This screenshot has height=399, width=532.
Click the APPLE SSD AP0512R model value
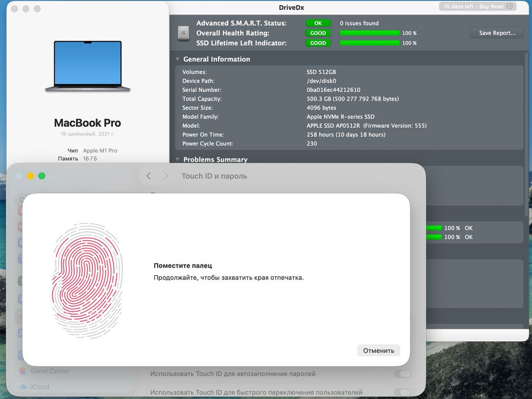pos(367,126)
